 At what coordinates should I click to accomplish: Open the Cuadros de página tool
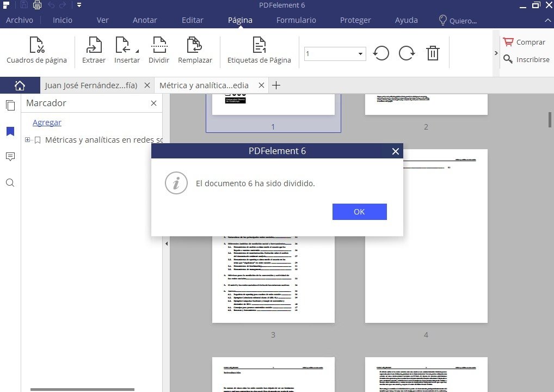pyautogui.click(x=37, y=51)
